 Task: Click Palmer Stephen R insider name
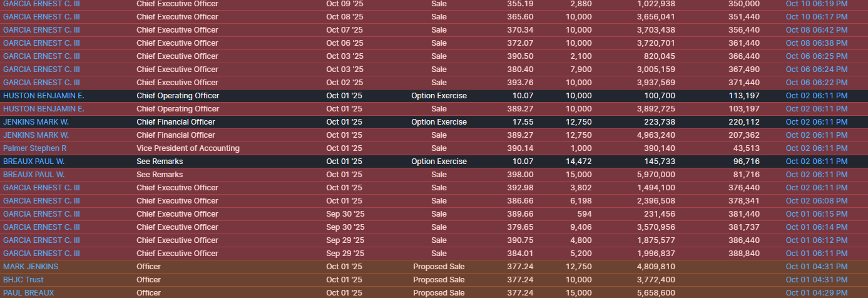(34, 148)
